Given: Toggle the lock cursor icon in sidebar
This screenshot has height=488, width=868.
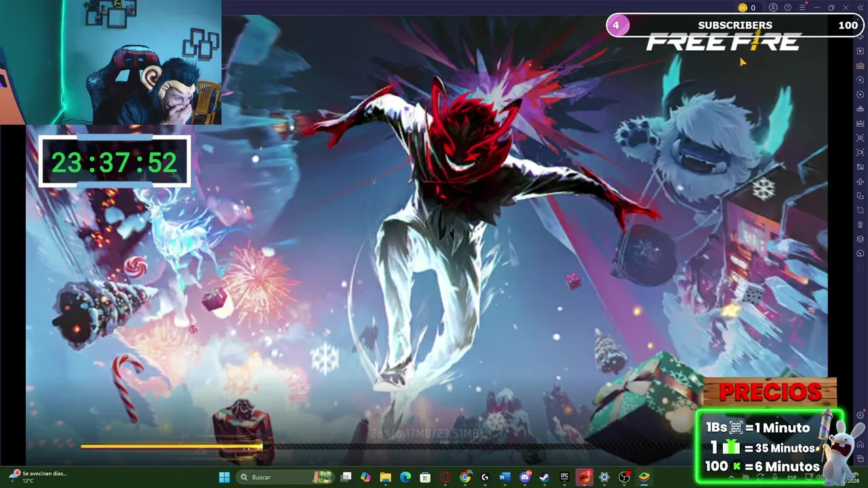Looking at the screenshot, I should (x=861, y=51).
